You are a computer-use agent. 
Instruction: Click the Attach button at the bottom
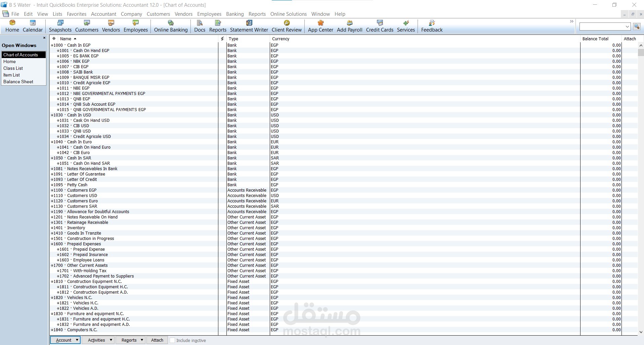pos(157,340)
